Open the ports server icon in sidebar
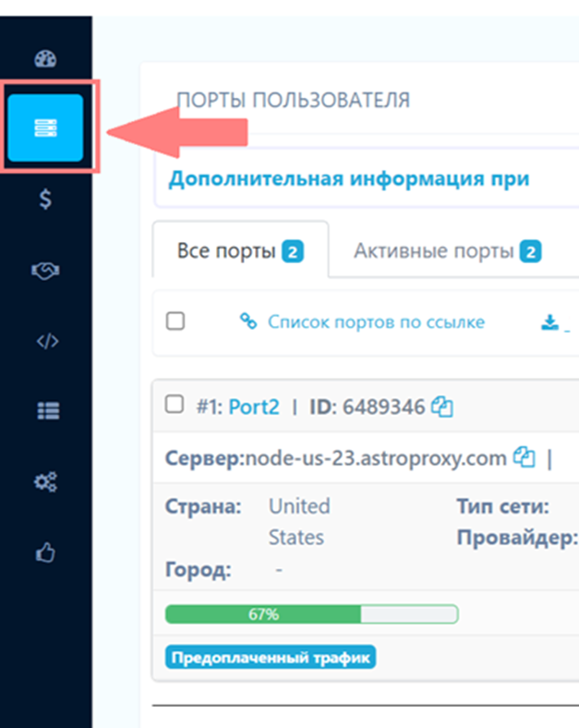The width and height of the screenshot is (579, 728). pyautogui.click(x=45, y=127)
